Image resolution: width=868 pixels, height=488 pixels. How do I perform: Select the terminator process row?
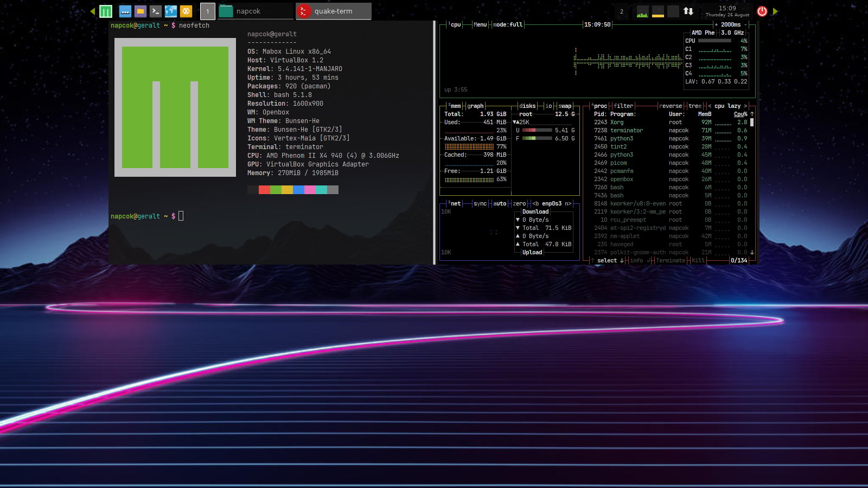(x=671, y=130)
